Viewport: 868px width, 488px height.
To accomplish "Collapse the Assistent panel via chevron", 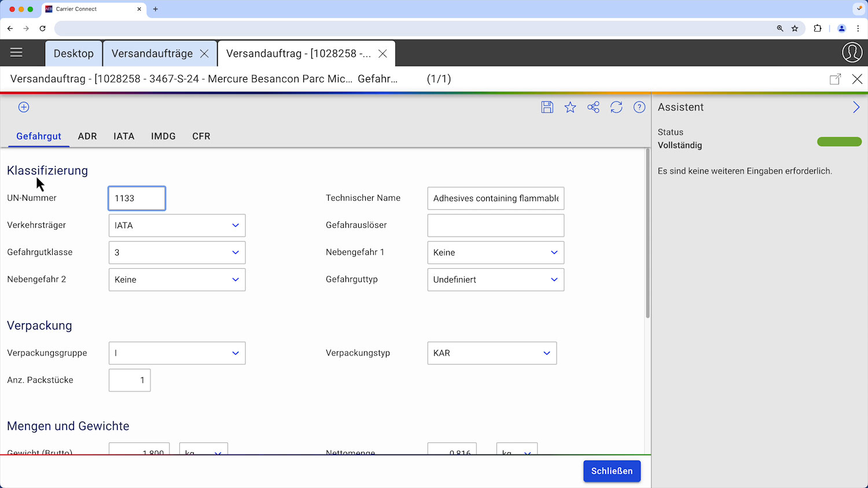I will [x=856, y=106].
